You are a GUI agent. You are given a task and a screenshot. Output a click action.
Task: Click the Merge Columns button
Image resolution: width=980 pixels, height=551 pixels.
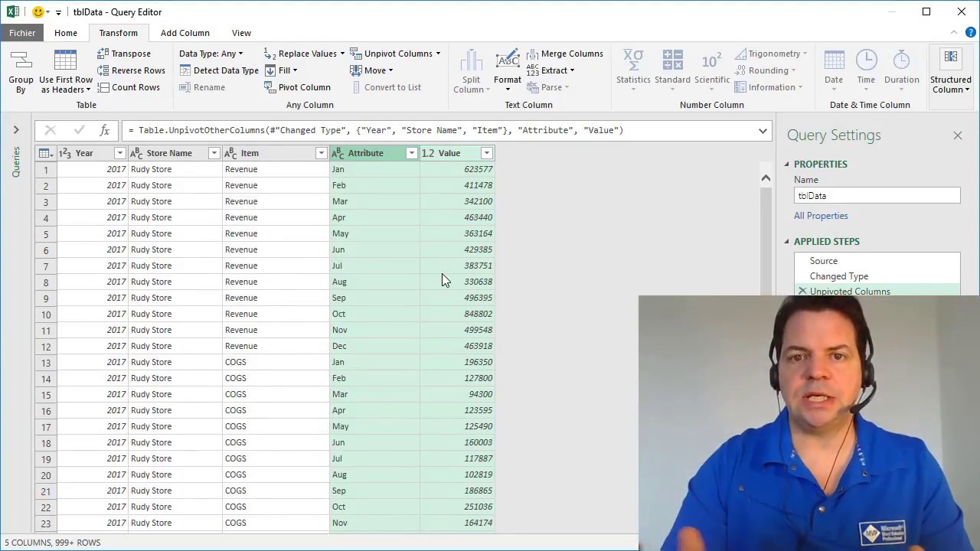tap(565, 54)
